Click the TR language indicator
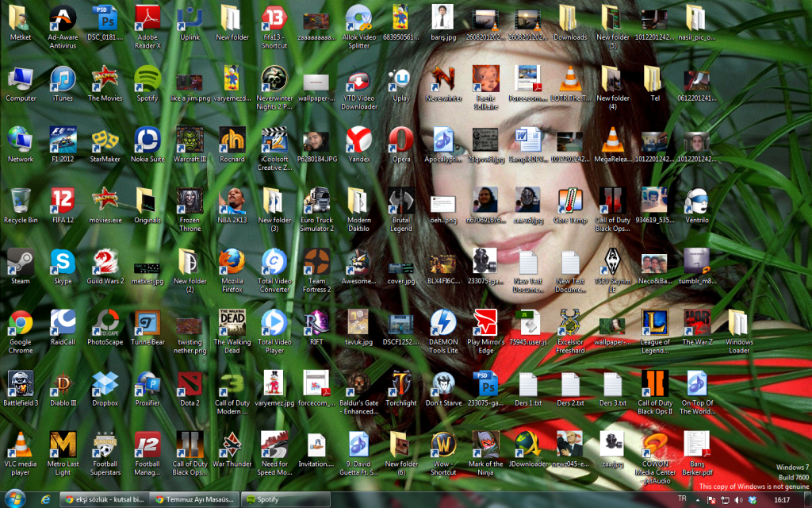 pyautogui.click(x=682, y=498)
